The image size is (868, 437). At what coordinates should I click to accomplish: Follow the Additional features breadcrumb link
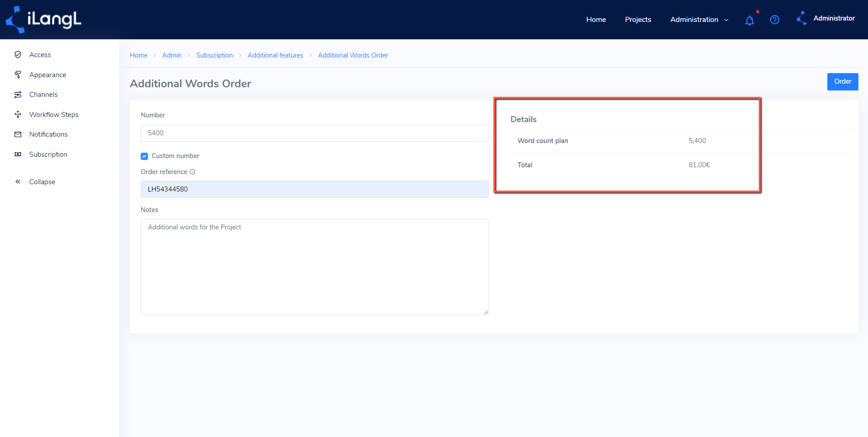[275, 55]
